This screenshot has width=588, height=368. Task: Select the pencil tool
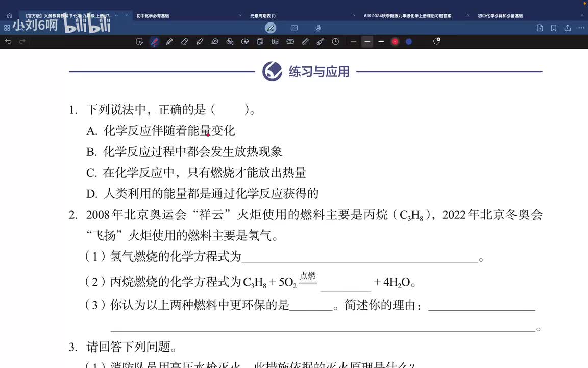click(x=169, y=42)
